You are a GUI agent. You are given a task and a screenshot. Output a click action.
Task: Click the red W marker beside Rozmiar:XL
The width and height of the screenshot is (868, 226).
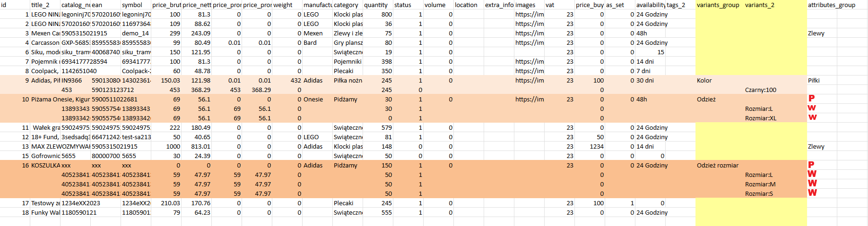[812, 117]
